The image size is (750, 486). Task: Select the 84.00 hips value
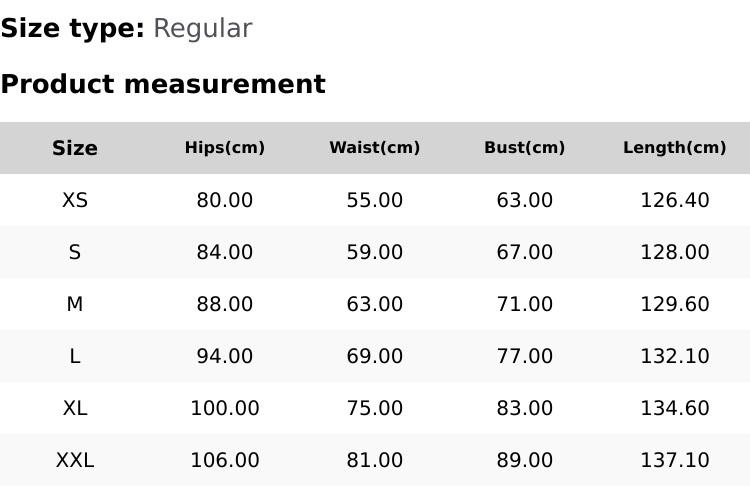(x=225, y=252)
